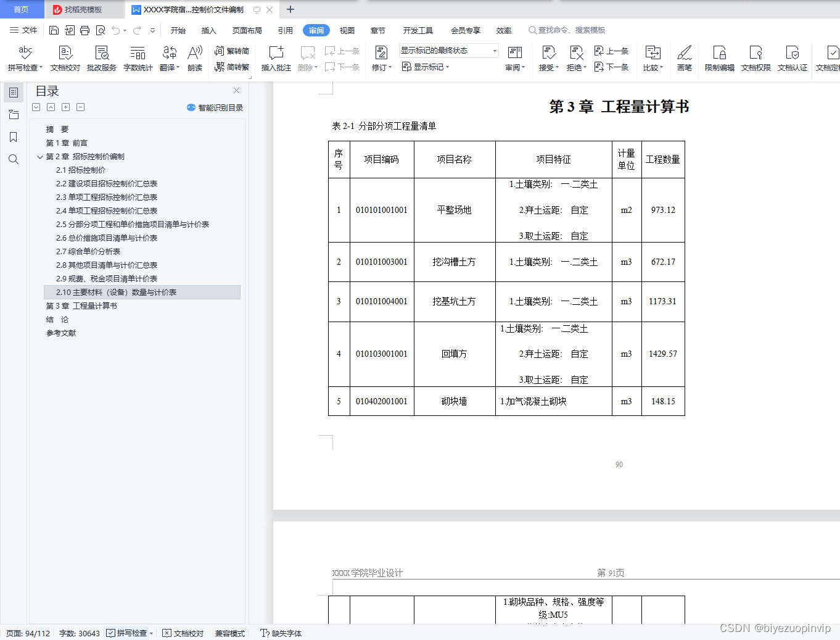Open 文档校对 in the ribbon
Viewport: 840px width, 640px height.
point(65,59)
